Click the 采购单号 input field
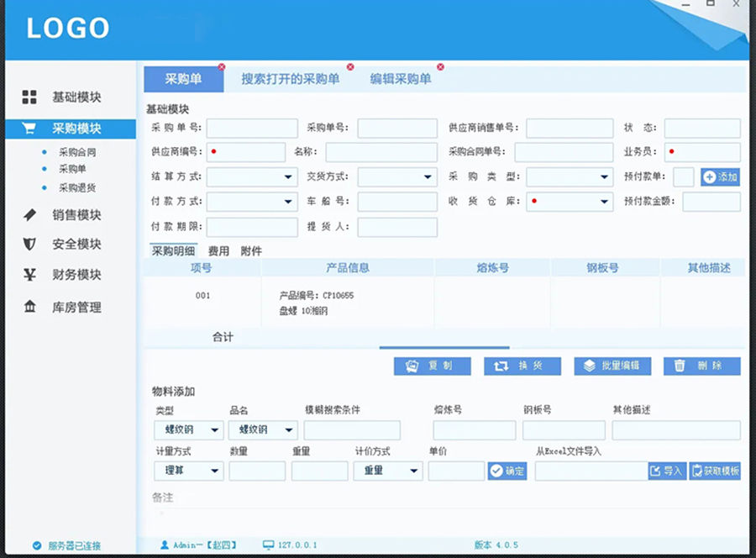Viewport: 756px width, 558px height. [250, 128]
